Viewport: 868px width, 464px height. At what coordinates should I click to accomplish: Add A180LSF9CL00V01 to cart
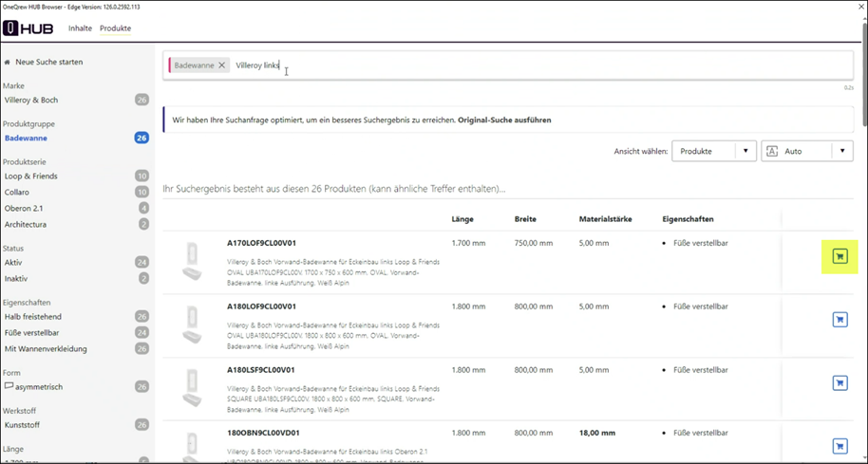click(840, 382)
